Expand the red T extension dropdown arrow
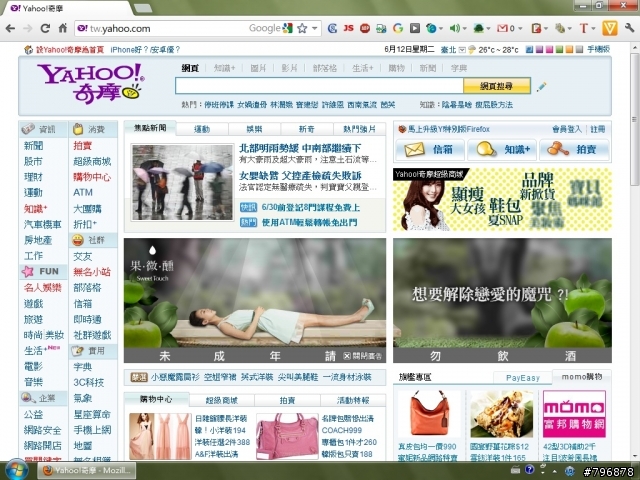 pos(593,29)
